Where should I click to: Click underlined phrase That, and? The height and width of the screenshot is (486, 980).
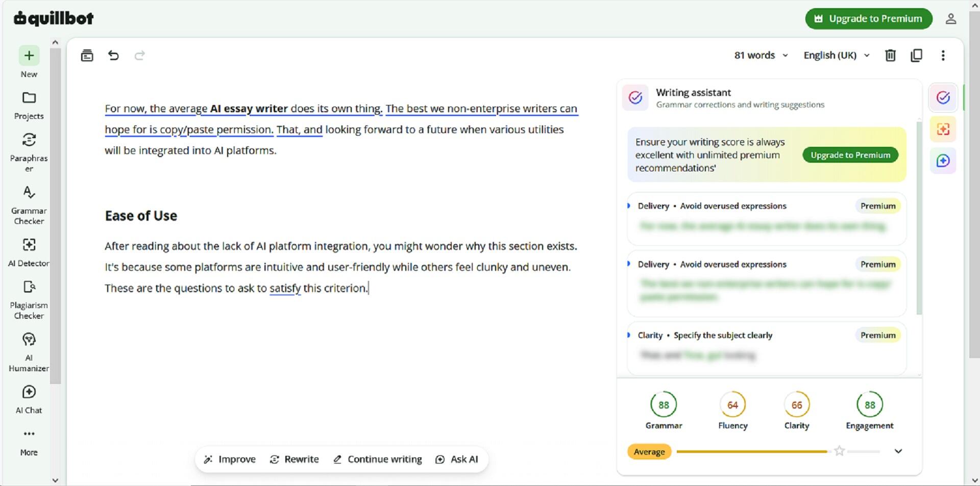pyautogui.click(x=299, y=130)
